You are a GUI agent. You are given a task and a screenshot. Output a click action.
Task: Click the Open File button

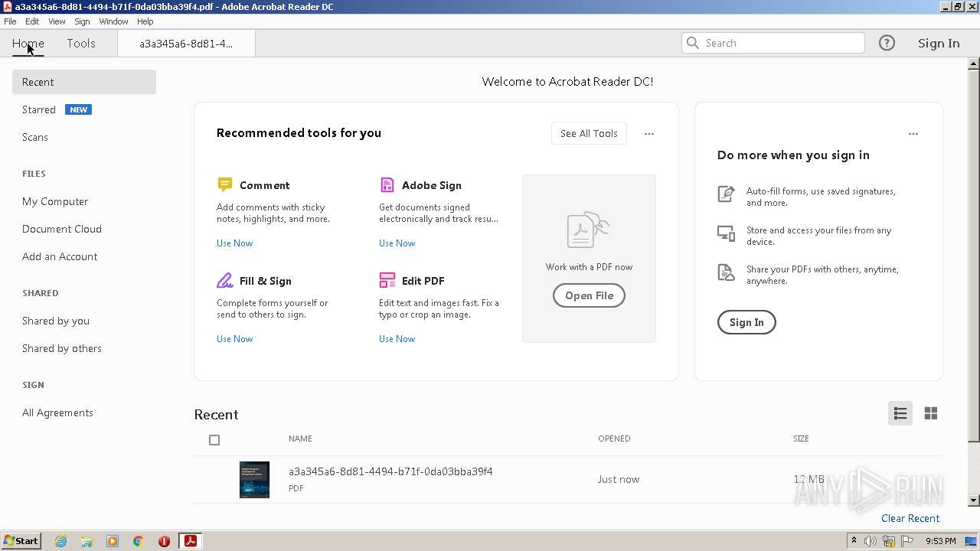(x=589, y=295)
